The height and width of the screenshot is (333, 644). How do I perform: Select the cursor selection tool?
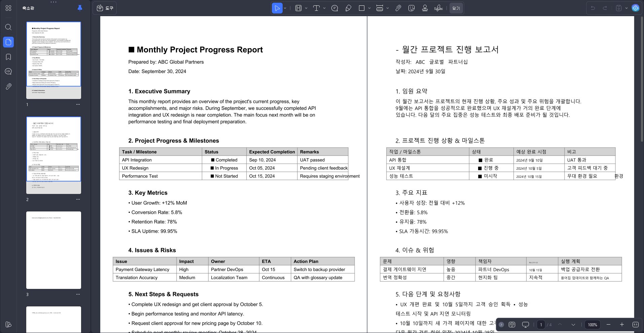[277, 8]
